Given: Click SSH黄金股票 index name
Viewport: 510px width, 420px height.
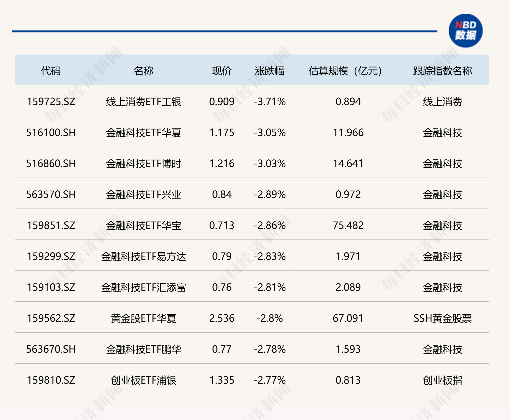Looking at the screenshot, I should click(442, 318).
